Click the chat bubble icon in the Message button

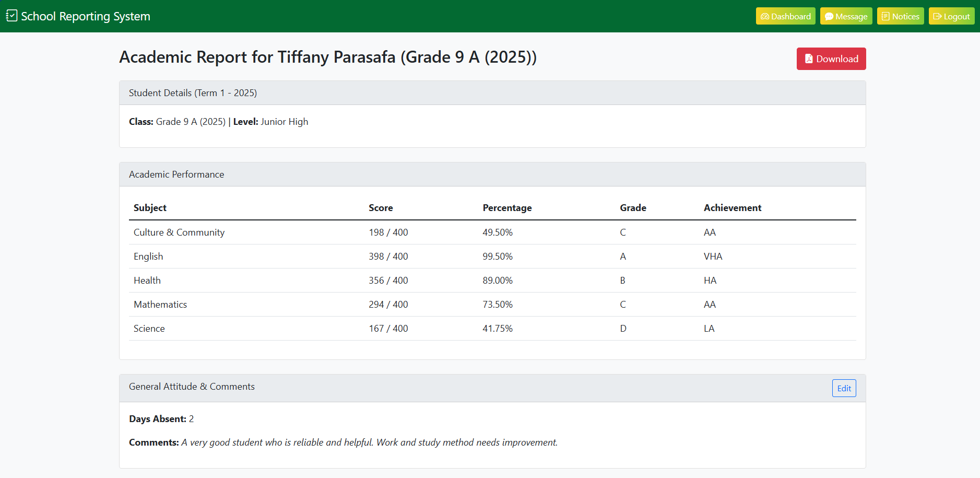pos(829,17)
